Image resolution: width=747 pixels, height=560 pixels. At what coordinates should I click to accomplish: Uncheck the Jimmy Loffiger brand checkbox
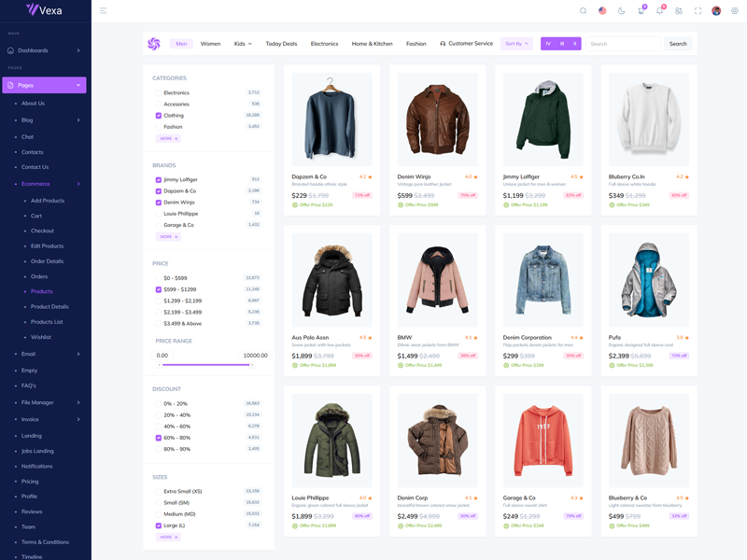click(159, 179)
